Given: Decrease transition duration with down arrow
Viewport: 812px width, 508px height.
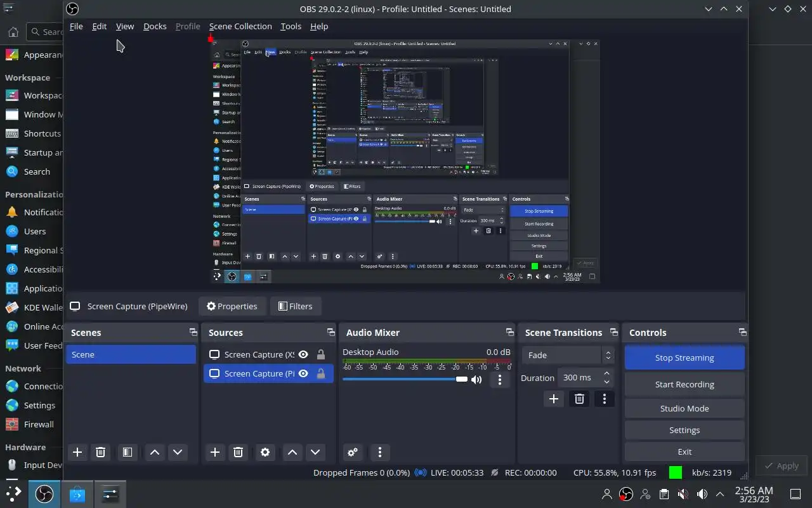Looking at the screenshot, I should tap(607, 382).
